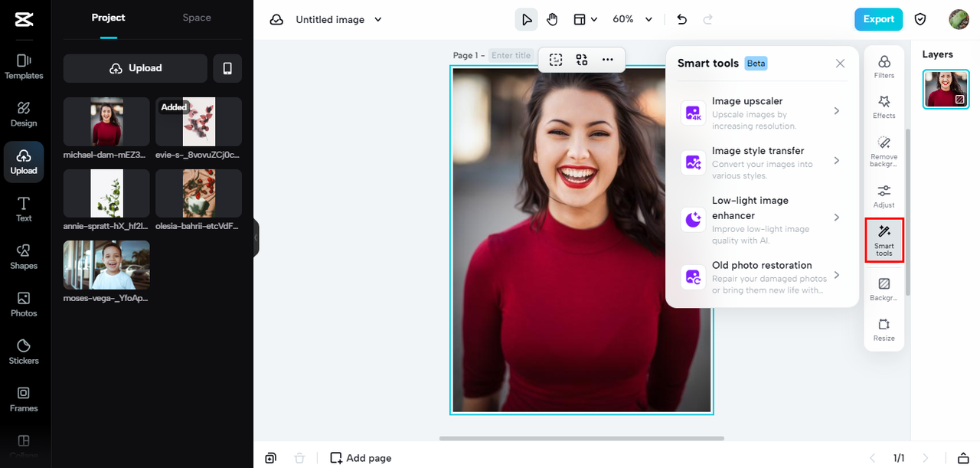
Task: Select the olesia-bahrii uploaded thumbnail
Action: (x=198, y=194)
